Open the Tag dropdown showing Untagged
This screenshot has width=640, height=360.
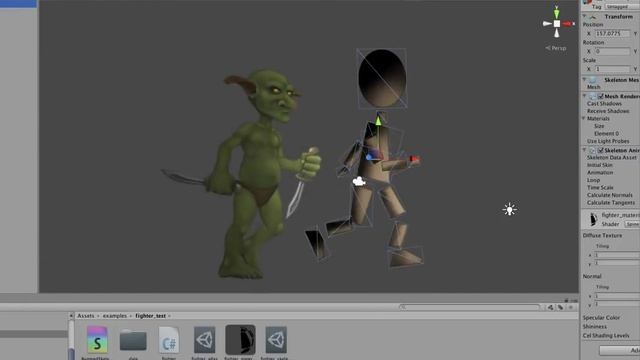coord(622,7)
